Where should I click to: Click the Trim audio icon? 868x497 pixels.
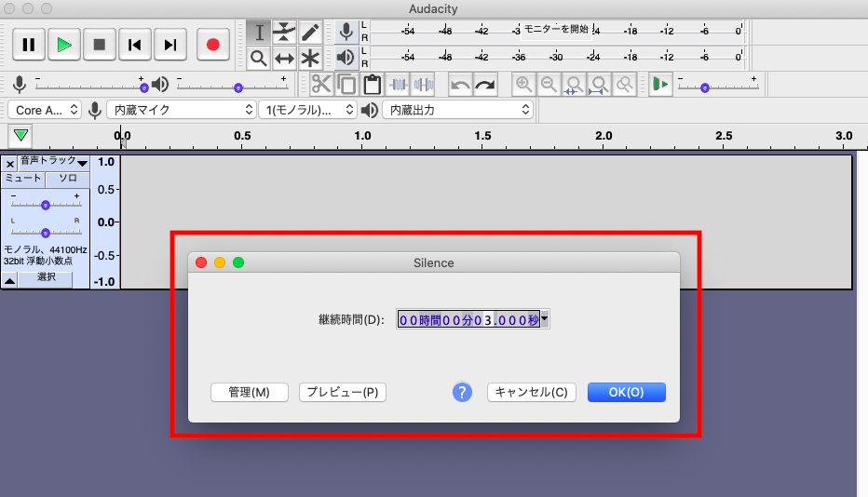[x=398, y=85]
